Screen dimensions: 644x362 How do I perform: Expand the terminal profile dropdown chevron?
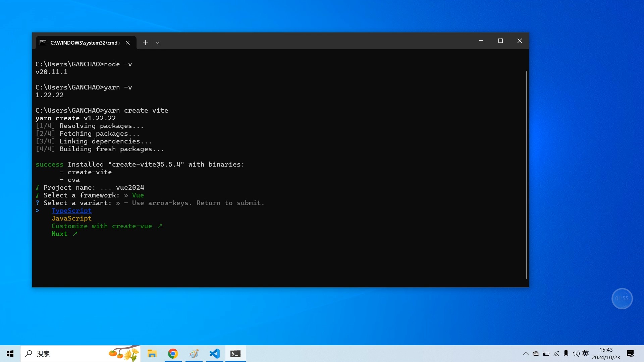[x=158, y=43]
